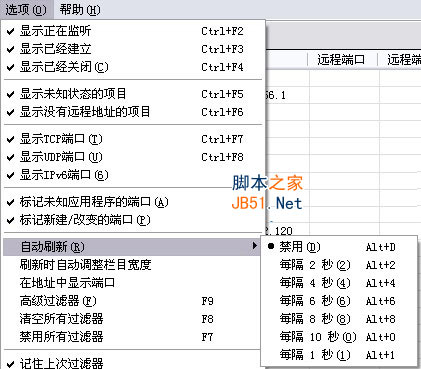The width and height of the screenshot is (421, 369).
Task: Toggle 显示UDP端口(U) option
Action: [x=132, y=157]
